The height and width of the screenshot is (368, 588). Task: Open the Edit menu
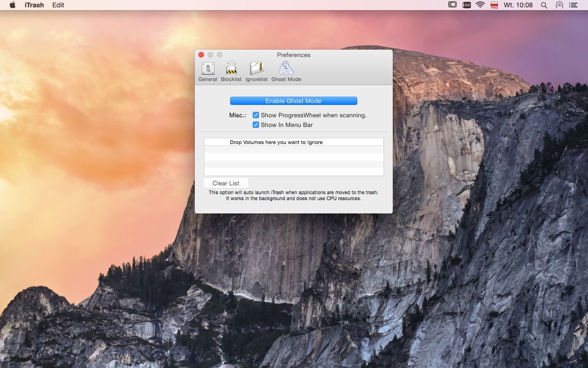click(x=58, y=5)
